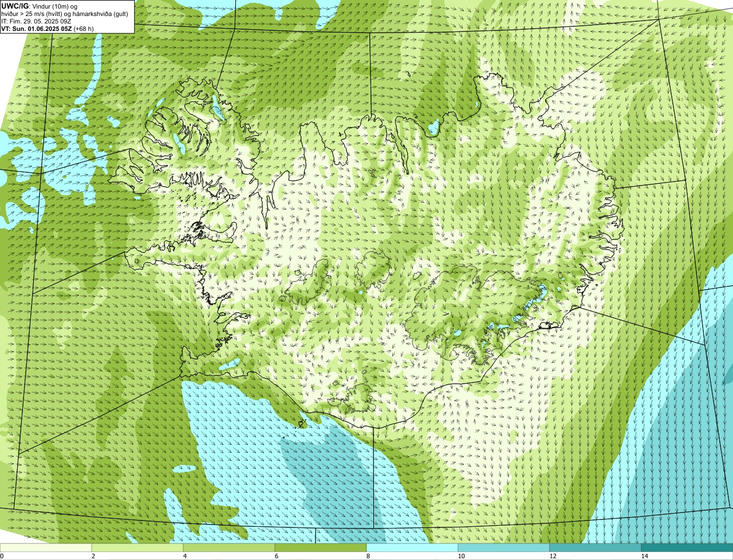Click the '2' tick label on color scale
The image size is (733, 560).
(93, 556)
